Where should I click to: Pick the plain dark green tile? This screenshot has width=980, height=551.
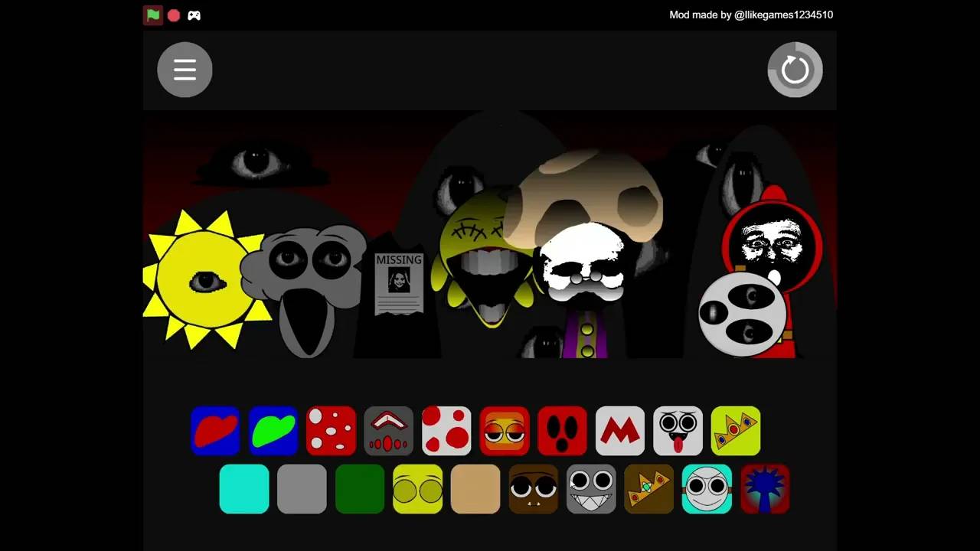360,489
